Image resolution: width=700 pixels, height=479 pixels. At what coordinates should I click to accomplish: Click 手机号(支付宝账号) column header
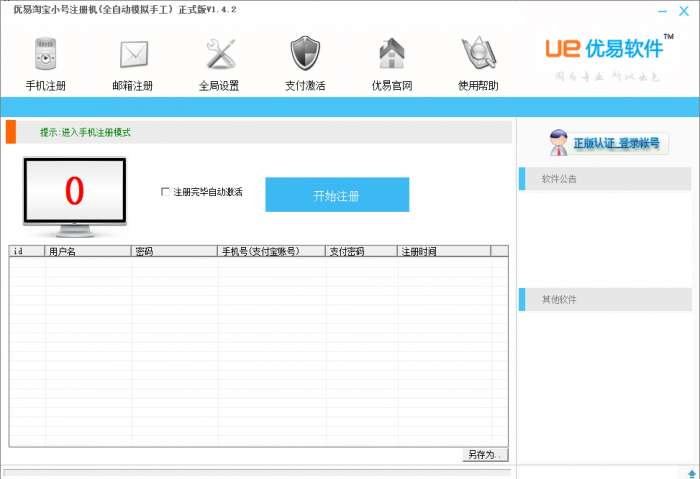pos(271,251)
